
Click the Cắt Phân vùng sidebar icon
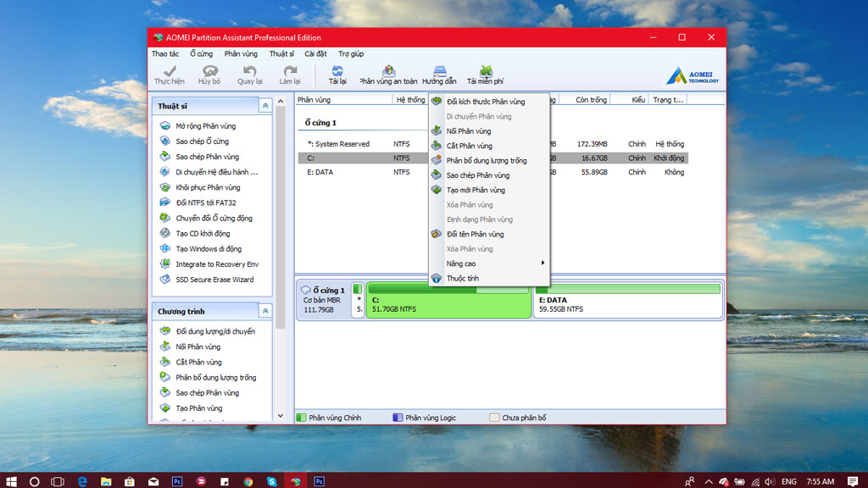(165, 362)
